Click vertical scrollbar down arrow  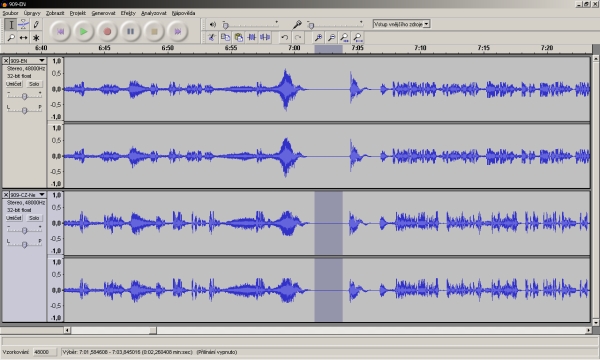pos(596,322)
